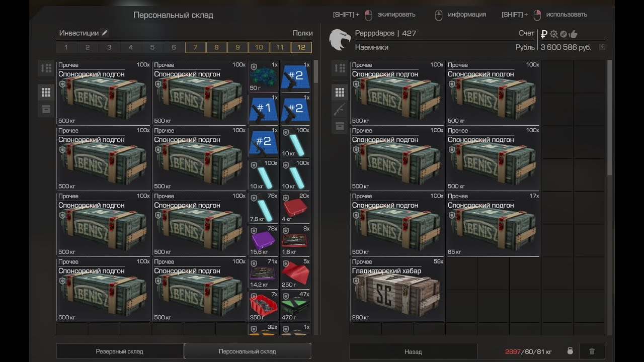Select the purple case stack 78x
The height and width of the screenshot is (362, 644).
[263, 240]
